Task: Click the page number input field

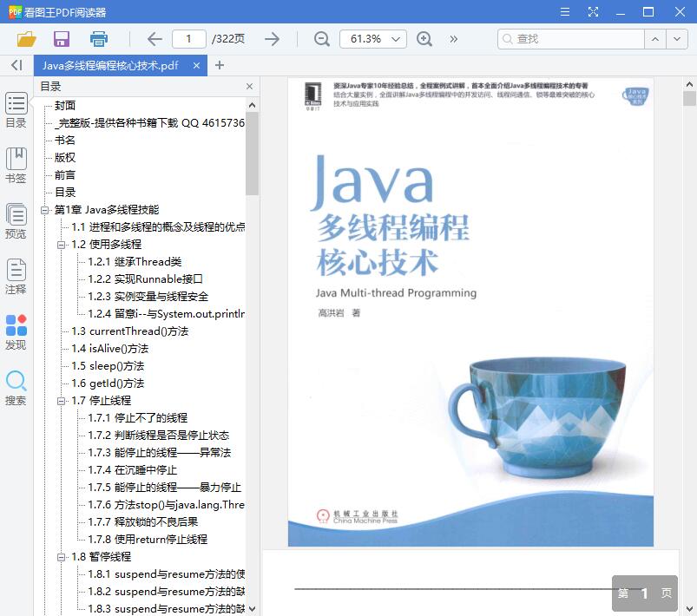Action: 189,39
